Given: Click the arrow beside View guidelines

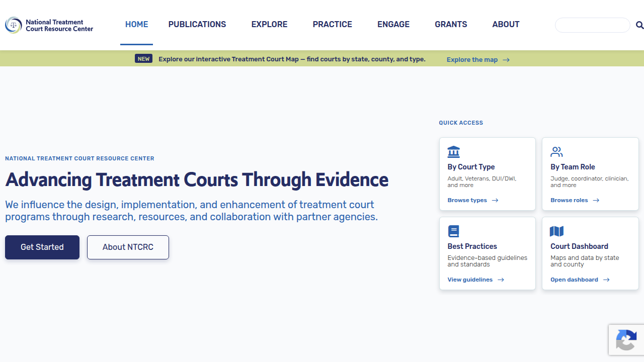Looking at the screenshot, I should 501,280.
